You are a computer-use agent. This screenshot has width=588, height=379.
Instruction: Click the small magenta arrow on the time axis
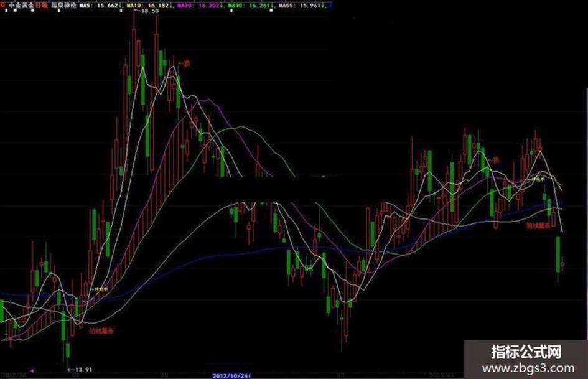point(32,371)
